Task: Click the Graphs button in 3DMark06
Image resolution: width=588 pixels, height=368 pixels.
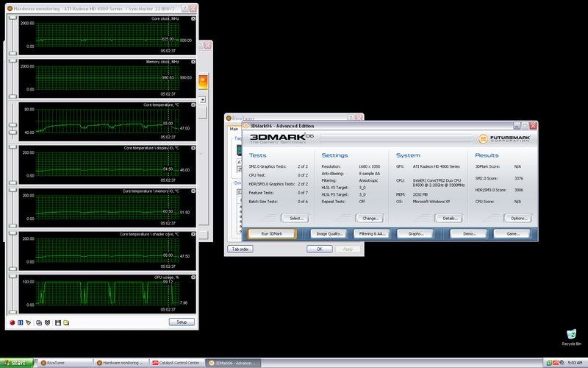Action: (415, 234)
